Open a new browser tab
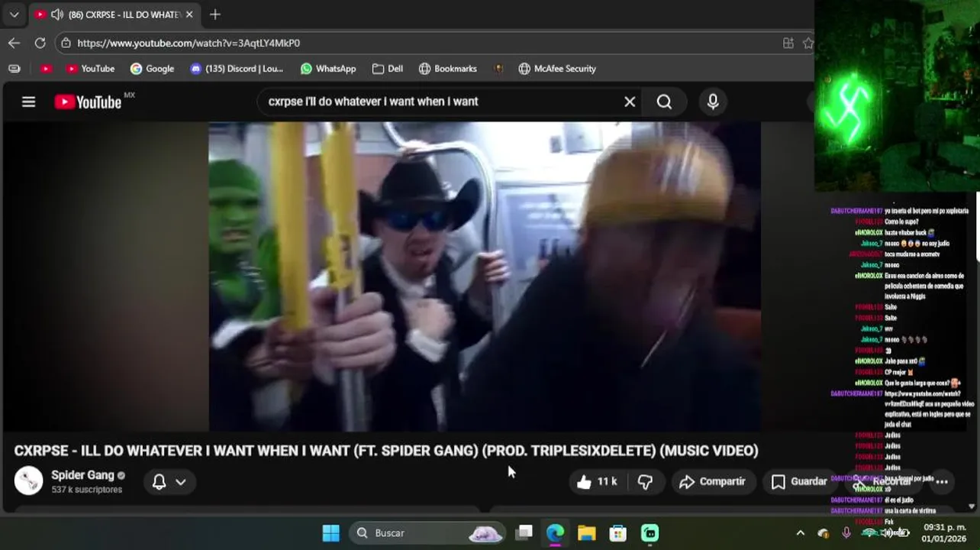The width and height of the screenshot is (980, 550). [215, 15]
